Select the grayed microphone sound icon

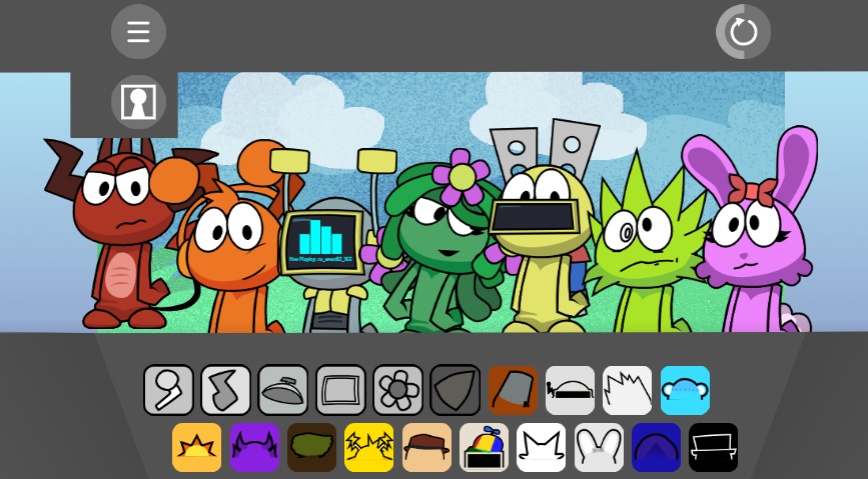point(168,390)
